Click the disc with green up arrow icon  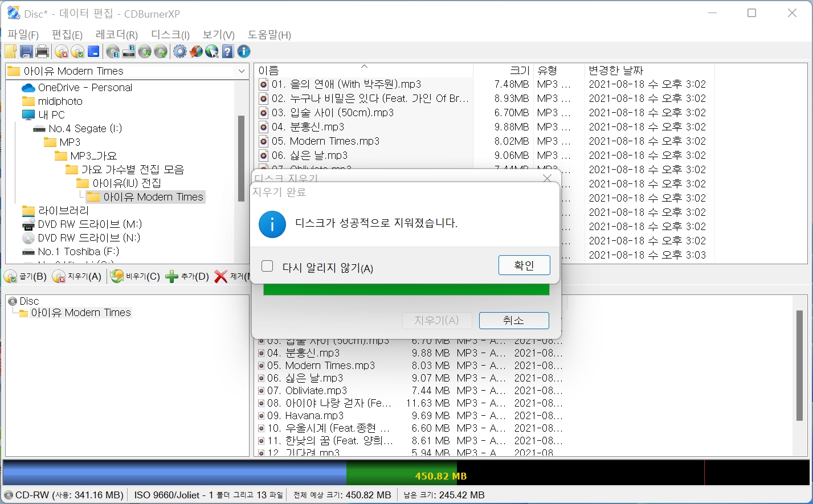click(161, 52)
